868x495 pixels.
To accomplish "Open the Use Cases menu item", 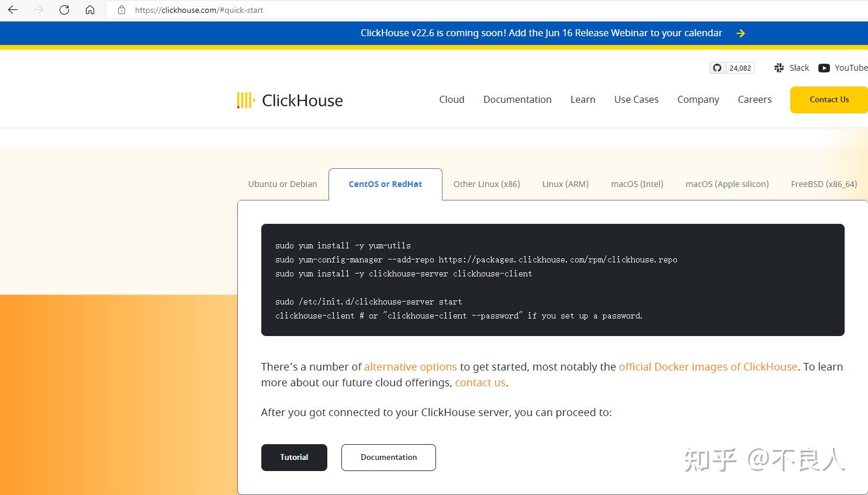I will [x=636, y=99].
